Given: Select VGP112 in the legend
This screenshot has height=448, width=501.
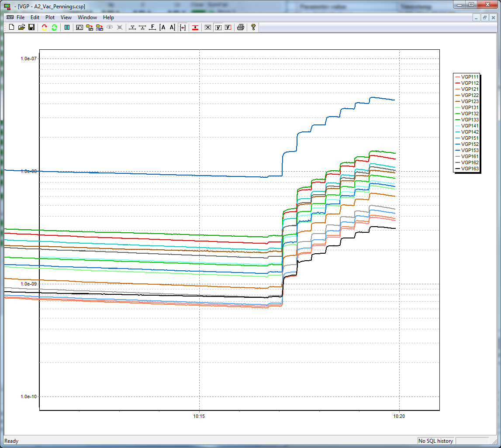Looking at the screenshot, I should (x=470, y=83).
